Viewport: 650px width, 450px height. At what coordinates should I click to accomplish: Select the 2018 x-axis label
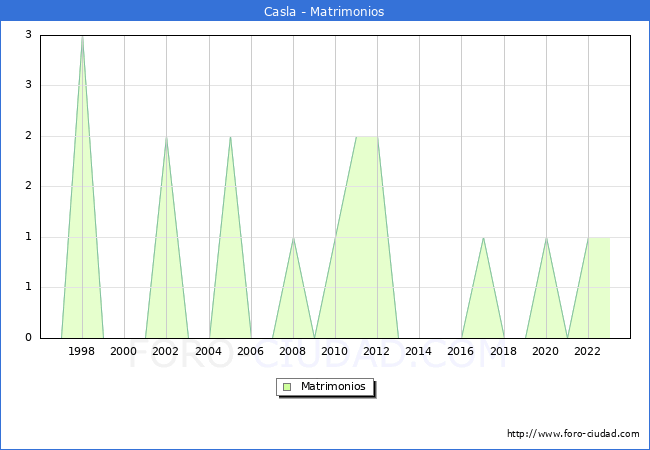tap(504, 351)
